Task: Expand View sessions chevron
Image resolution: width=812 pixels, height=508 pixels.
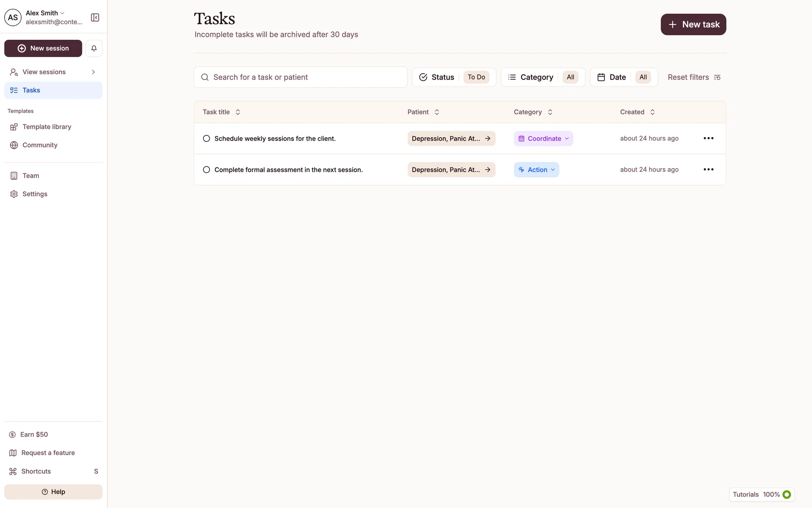Action: (93, 72)
